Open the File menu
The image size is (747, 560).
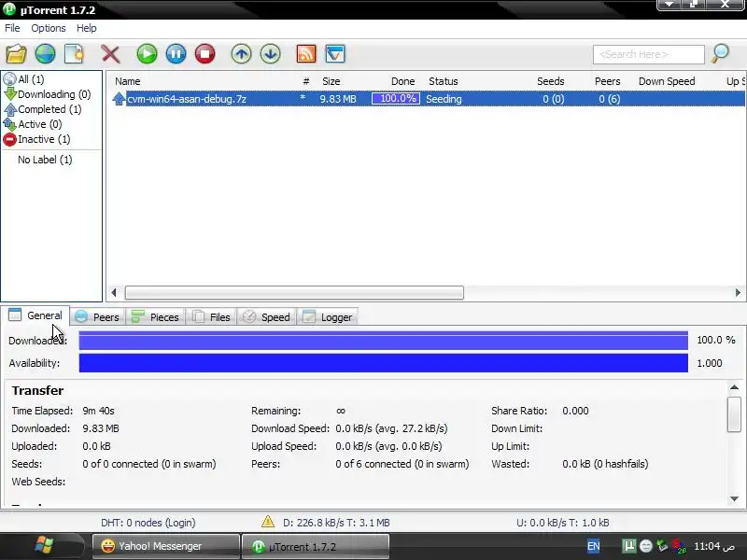tap(12, 28)
